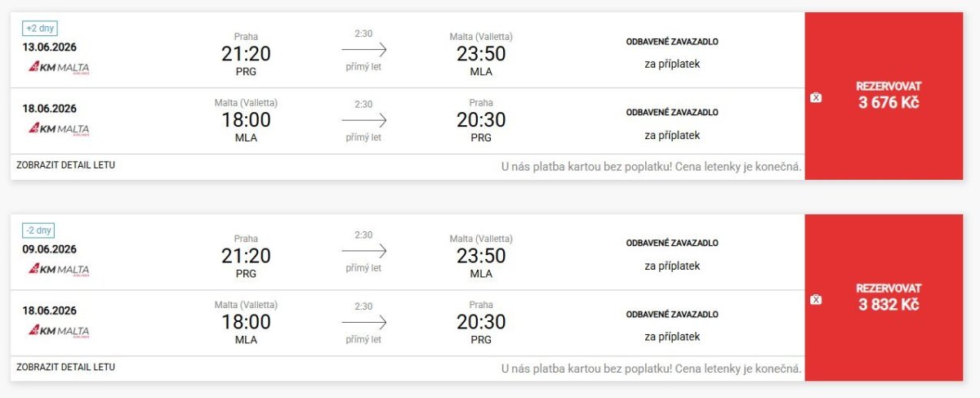
Task: Click the 09.06.2026 departure date
Action: pos(50,249)
